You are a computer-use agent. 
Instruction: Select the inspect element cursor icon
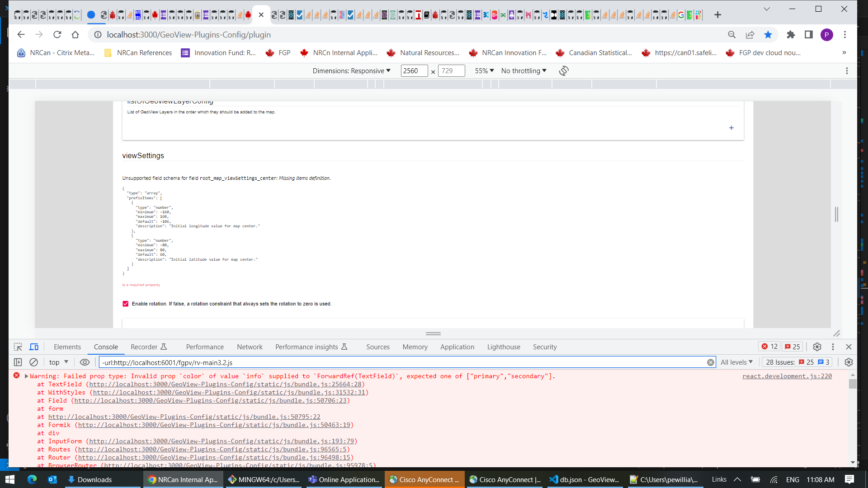18,347
